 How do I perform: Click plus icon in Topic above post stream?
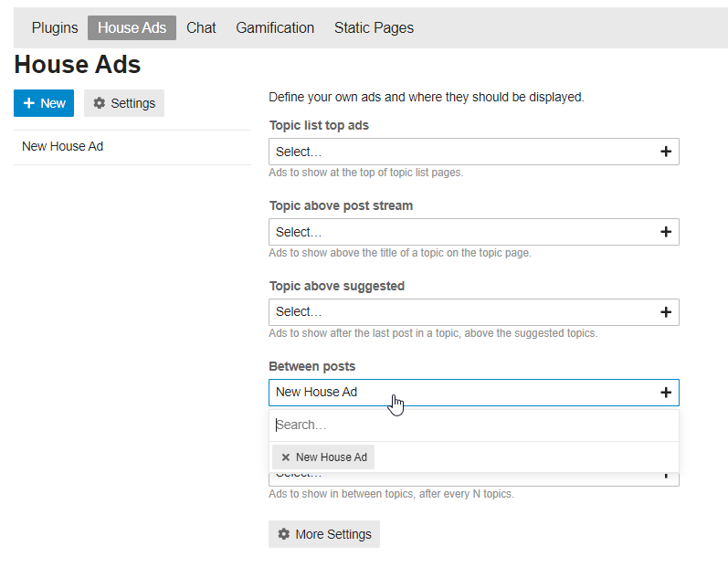click(666, 232)
